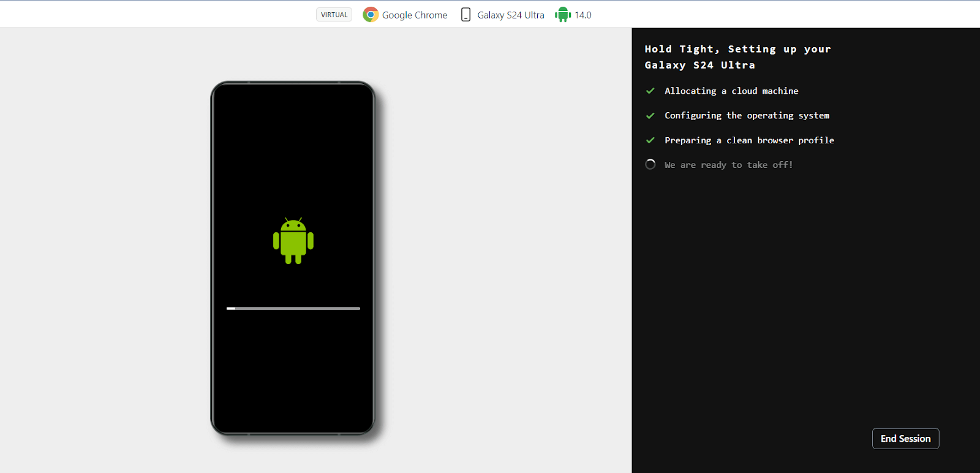The image size is (980, 473).
Task: Click the top edge of the phone frame
Action: [x=293, y=83]
